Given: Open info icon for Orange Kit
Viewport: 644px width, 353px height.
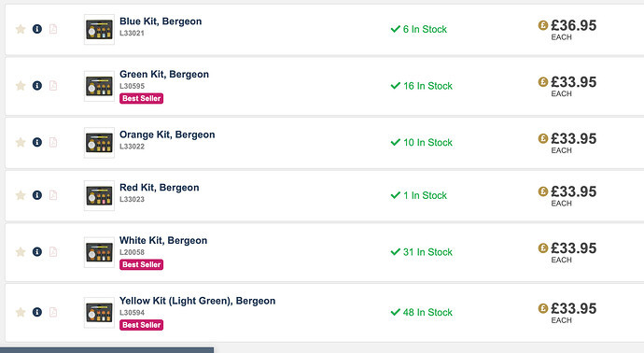Looking at the screenshot, I should 37,142.
